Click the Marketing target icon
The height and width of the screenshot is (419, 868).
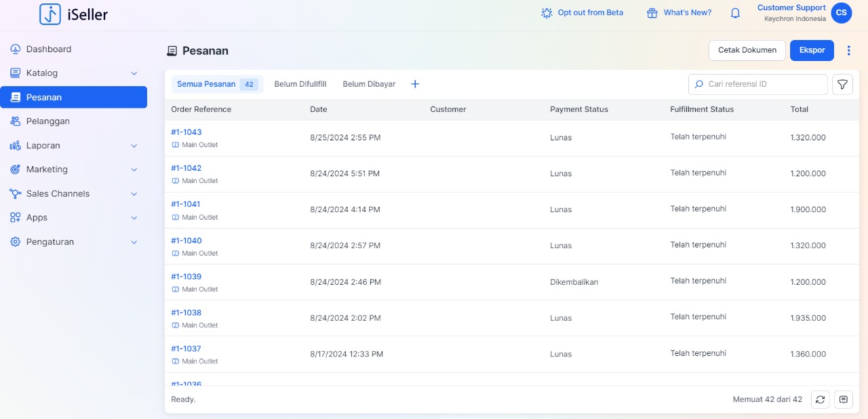pyautogui.click(x=15, y=169)
